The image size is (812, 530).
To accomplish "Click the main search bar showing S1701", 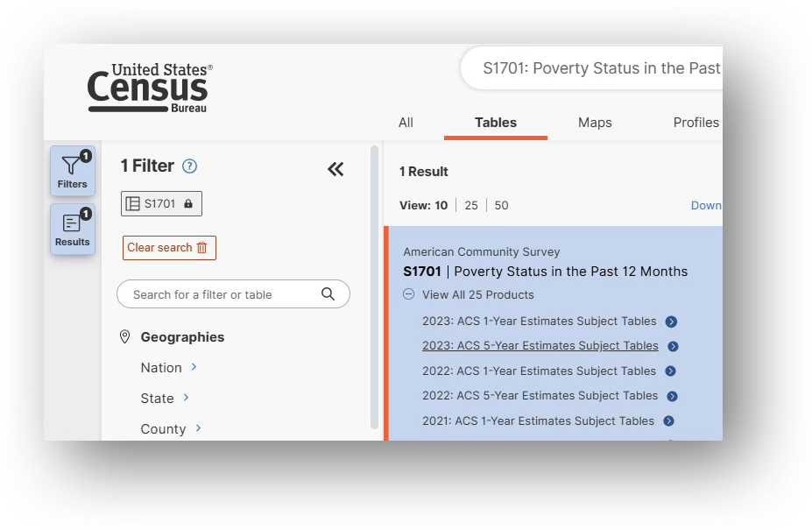I will [x=591, y=67].
